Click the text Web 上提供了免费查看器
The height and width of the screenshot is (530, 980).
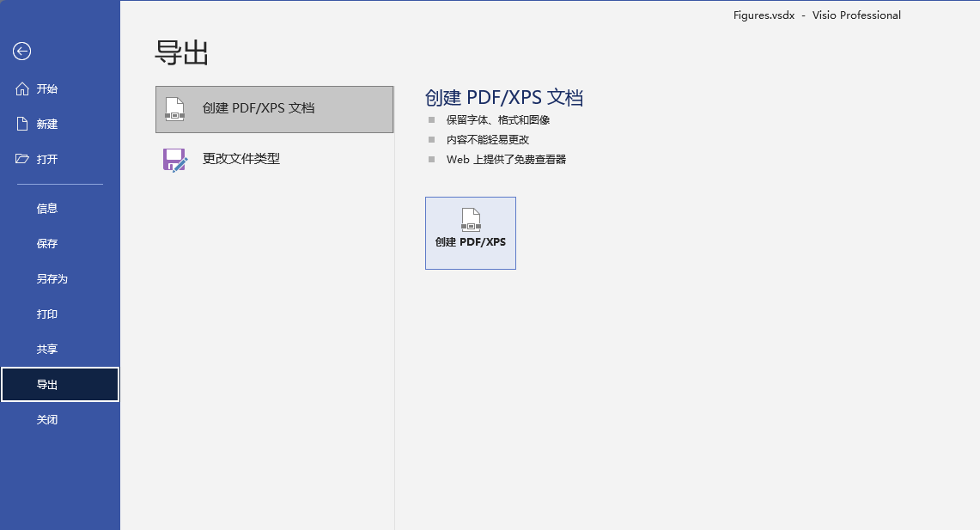click(506, 160)
